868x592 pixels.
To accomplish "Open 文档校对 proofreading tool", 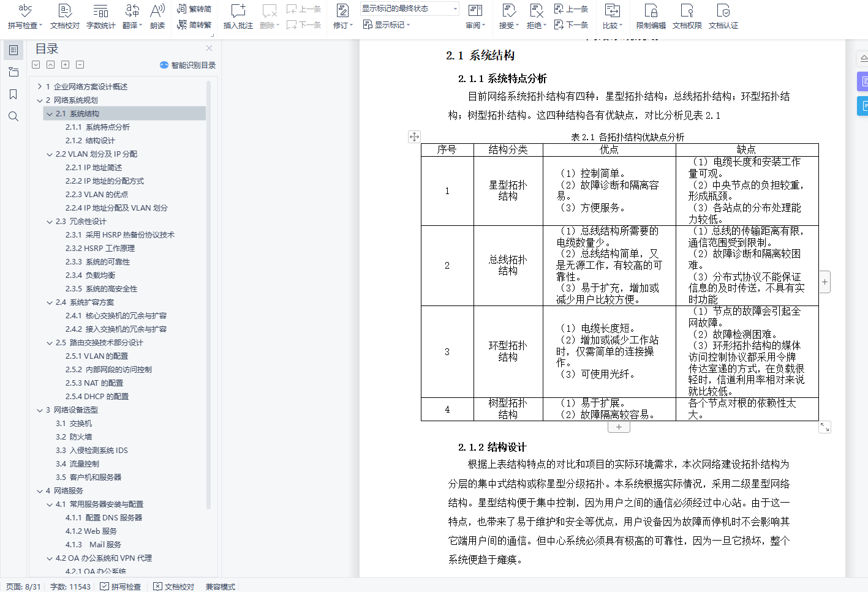I will point(65,17).
